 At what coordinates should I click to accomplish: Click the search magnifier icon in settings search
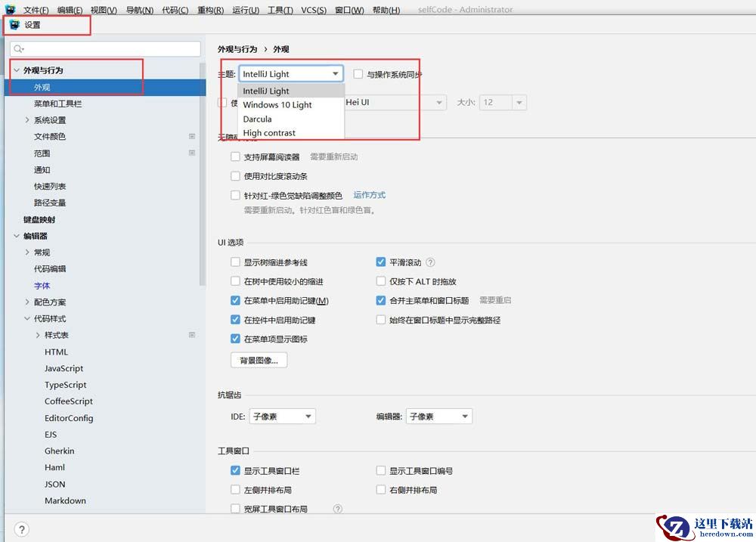(x=19, y=48)
